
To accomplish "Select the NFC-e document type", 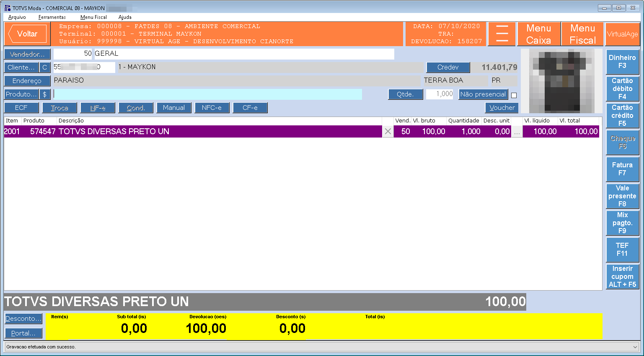I will tap(212, 108).
